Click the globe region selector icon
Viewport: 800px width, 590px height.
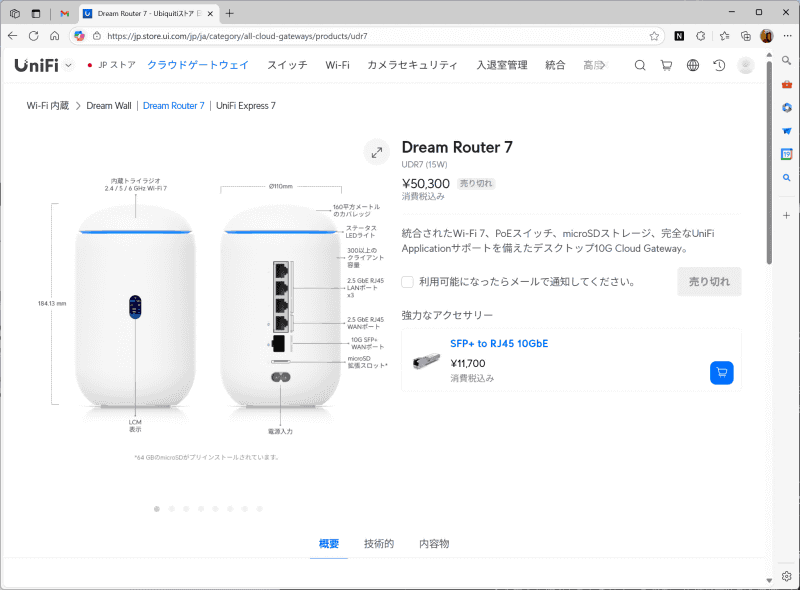693,63
